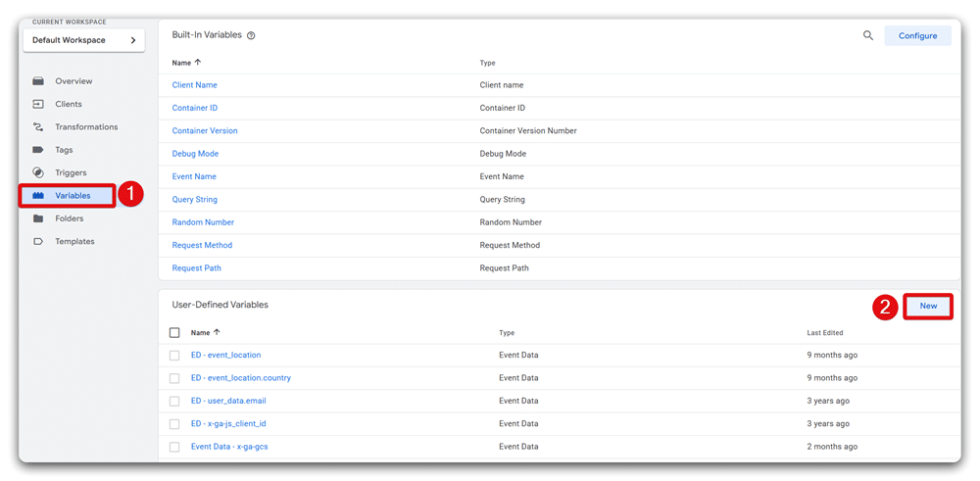980x481 pixels.
Task: Open the Container ID variable
Action: [x=194, y=108]
